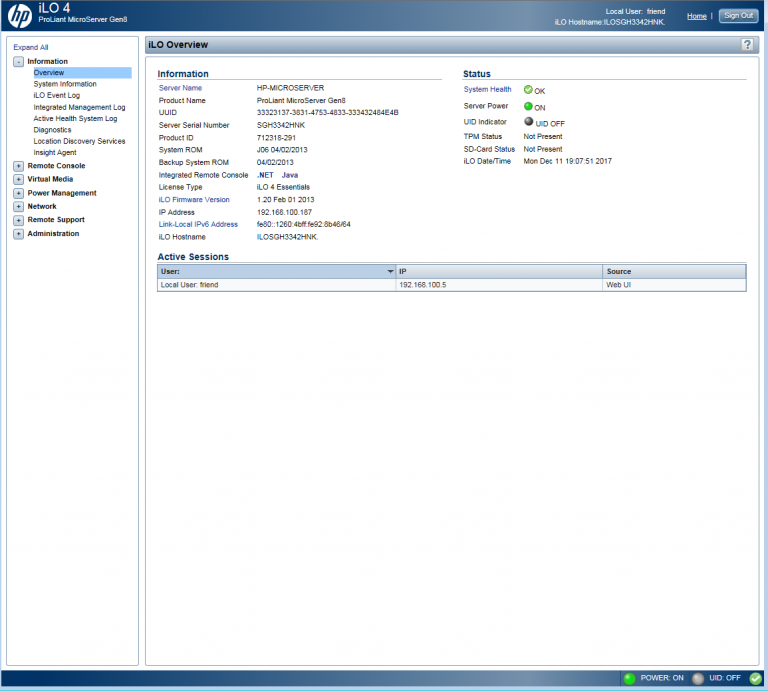Open iLO Event Log in sidebar
Viewport: 768px width, 691px height.
[x=56, y=95]
